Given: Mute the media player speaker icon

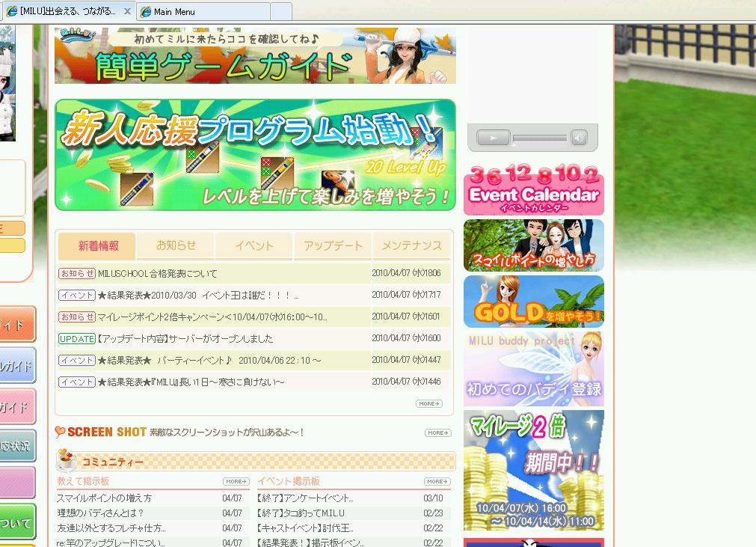Looking at the screenshot, I should click(x=579, y=138).
